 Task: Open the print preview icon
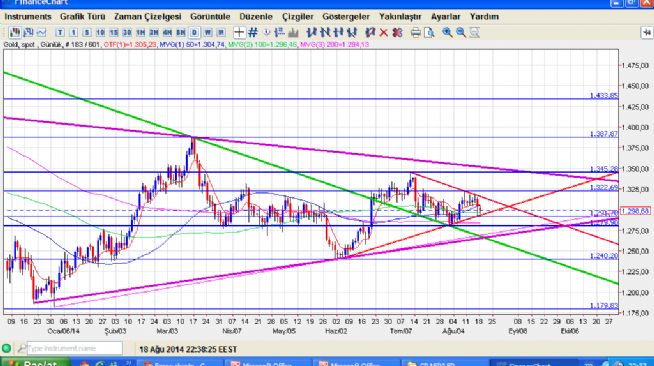[429, 32]
